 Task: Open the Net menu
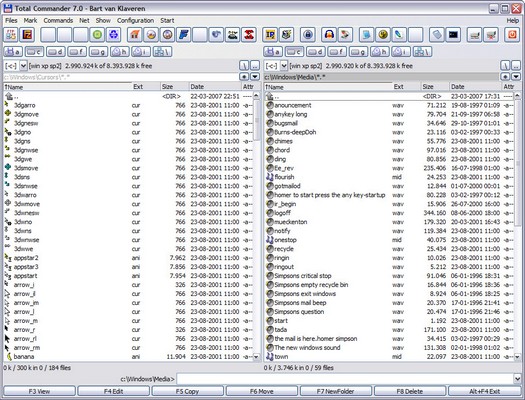coord(84,20)
